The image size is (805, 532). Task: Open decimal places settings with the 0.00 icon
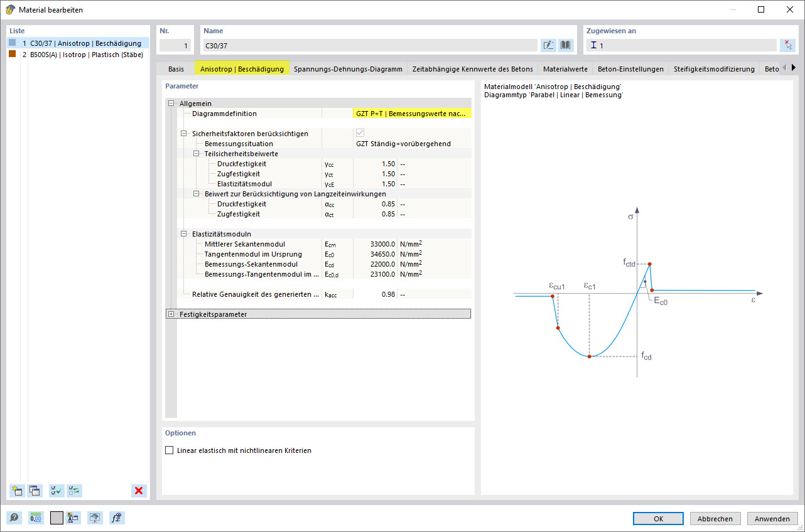coord(36,518)
